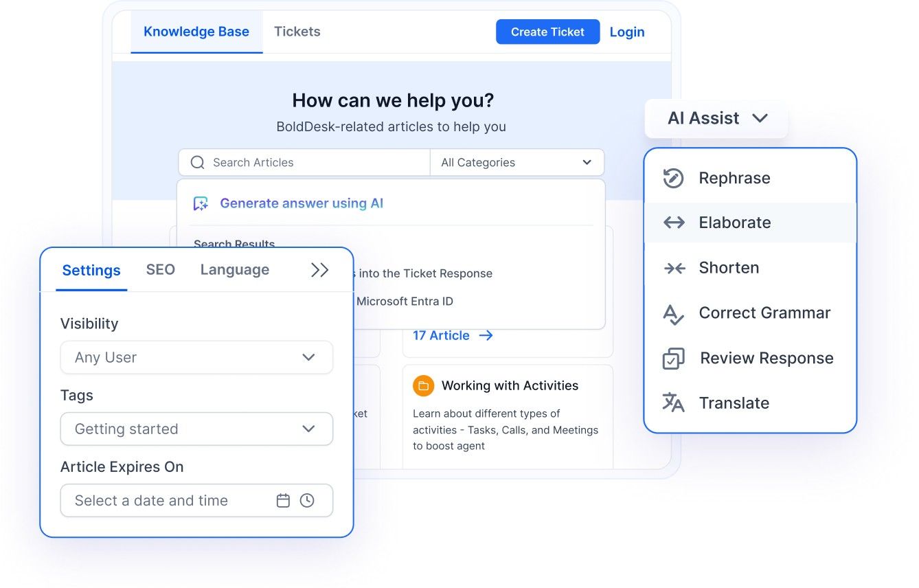919x588 pixels.
Task: Click the Shorten arrows icon
Action: pyautogui.click(x=674, y=268)
